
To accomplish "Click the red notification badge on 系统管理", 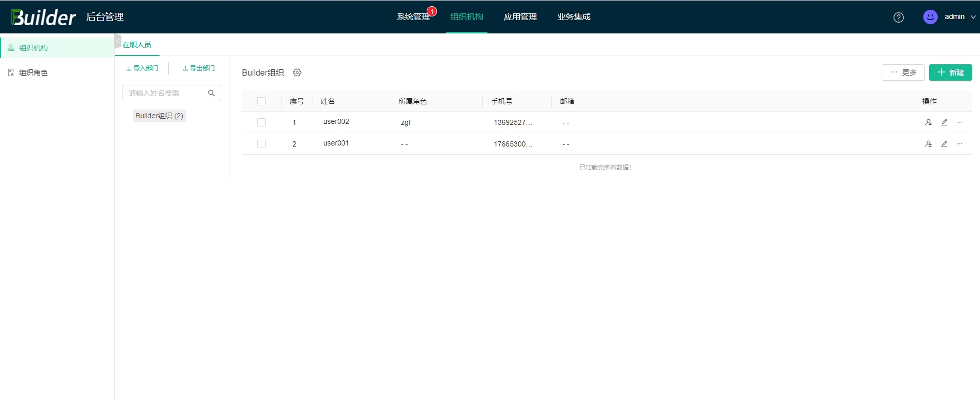I will coord(432,11).
